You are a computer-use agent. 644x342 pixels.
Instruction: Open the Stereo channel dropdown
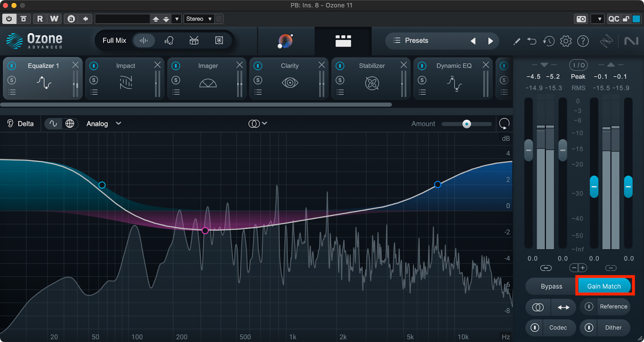point(198,19)
